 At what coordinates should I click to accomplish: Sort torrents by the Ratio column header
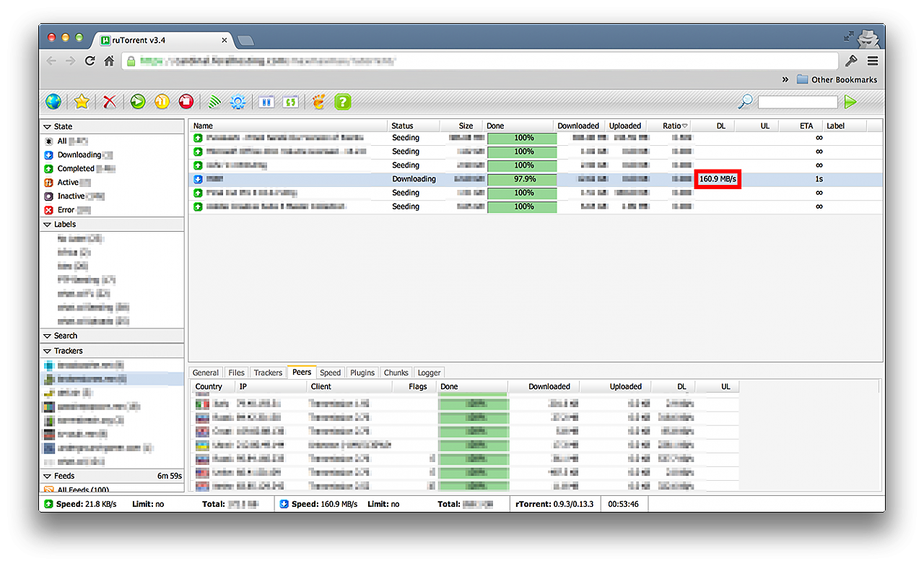click(x=671, y=126)
